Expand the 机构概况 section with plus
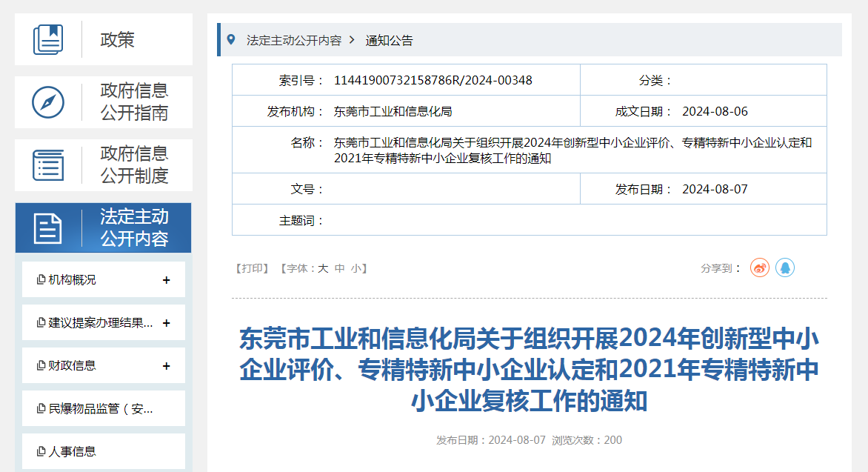Screen dimensions: 868x472 [x=166, y=280]
